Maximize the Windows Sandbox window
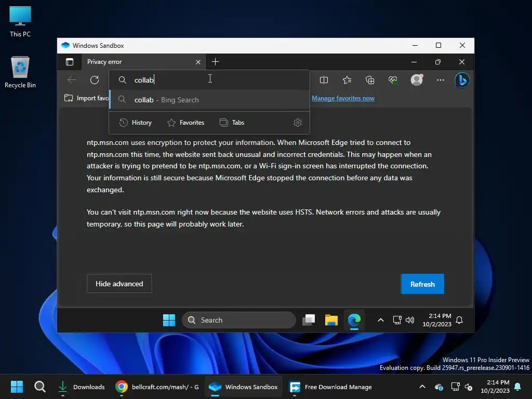 tap(438, 46)
